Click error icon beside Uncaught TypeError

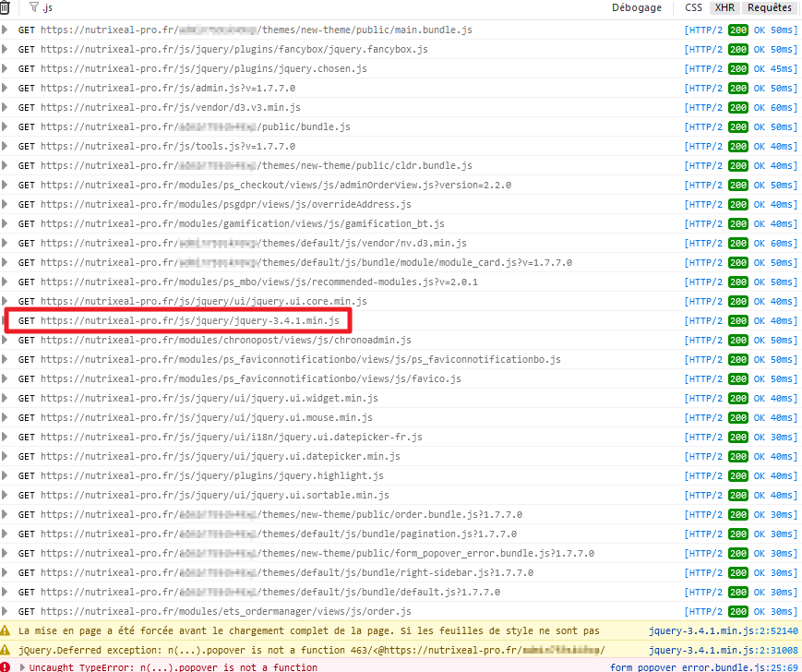point(6,666)
